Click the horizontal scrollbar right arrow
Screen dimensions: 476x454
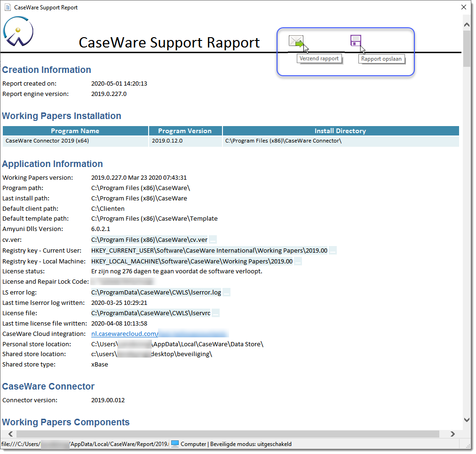[452, 434]
